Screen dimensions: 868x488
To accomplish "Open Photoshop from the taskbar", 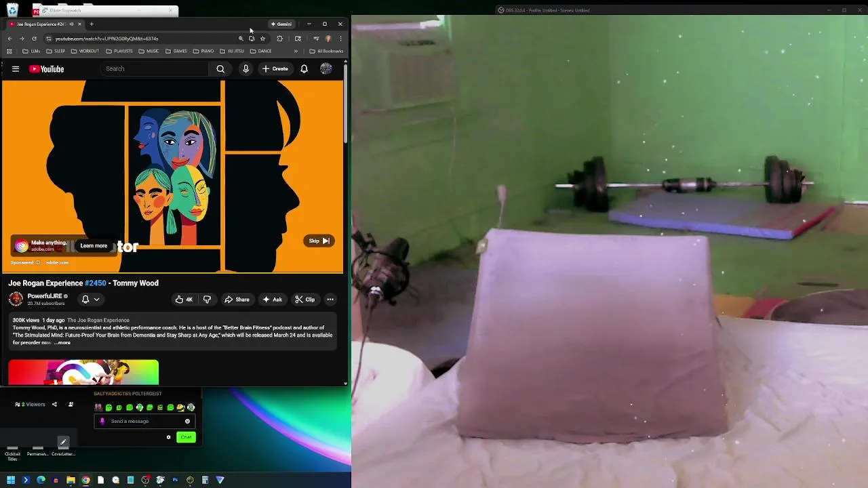I will (175, 480).
